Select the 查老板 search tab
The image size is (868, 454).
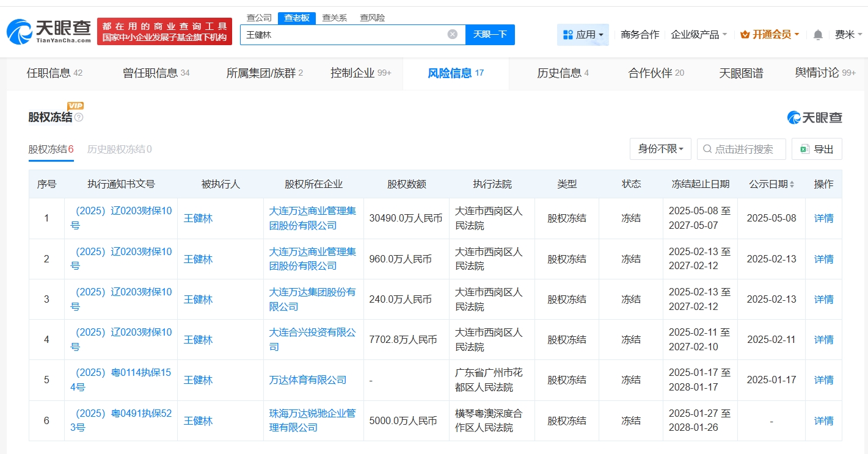click(297, 18)
